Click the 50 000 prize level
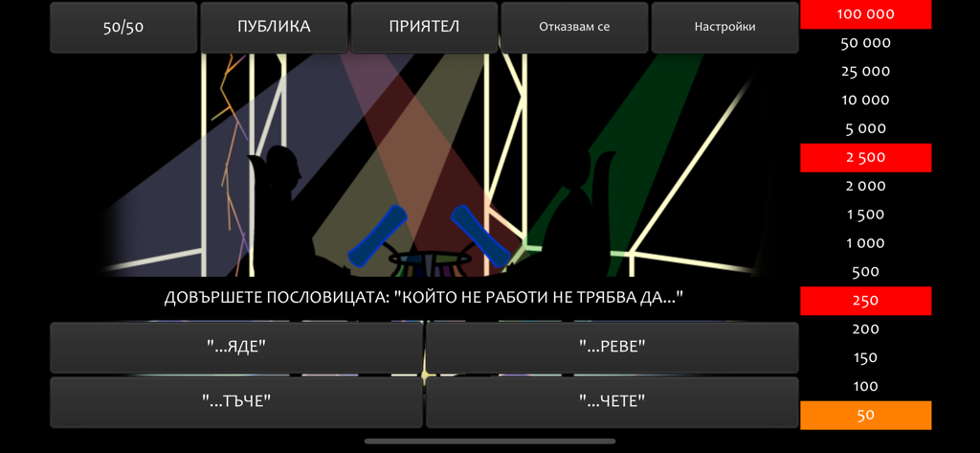The image size is (980, 453). 865,43
